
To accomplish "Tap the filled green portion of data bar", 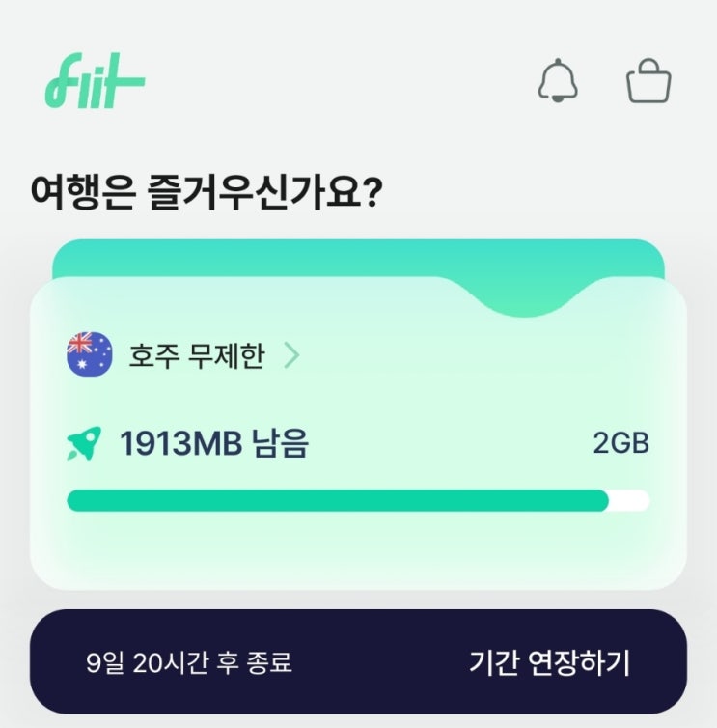I will tap(338, 500).
